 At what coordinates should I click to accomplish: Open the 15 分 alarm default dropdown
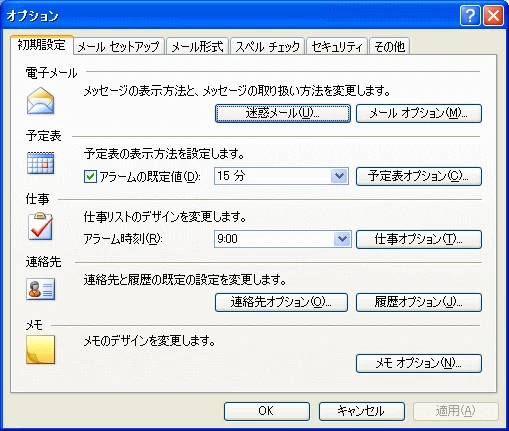[339, 176]
